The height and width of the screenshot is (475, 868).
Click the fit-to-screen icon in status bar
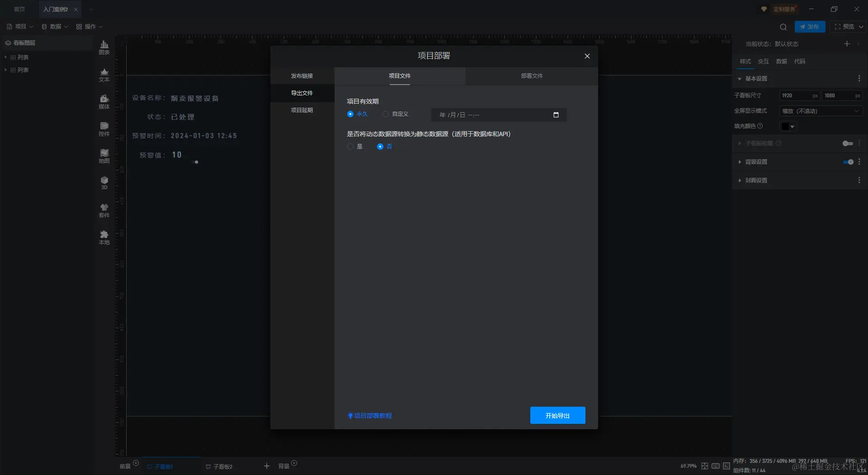[x=705, y=466]
